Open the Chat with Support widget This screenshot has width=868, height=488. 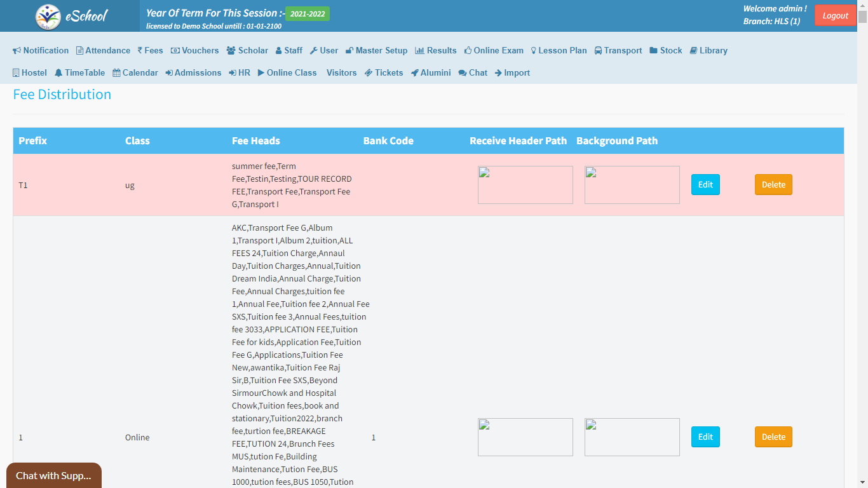click(54, 475)
